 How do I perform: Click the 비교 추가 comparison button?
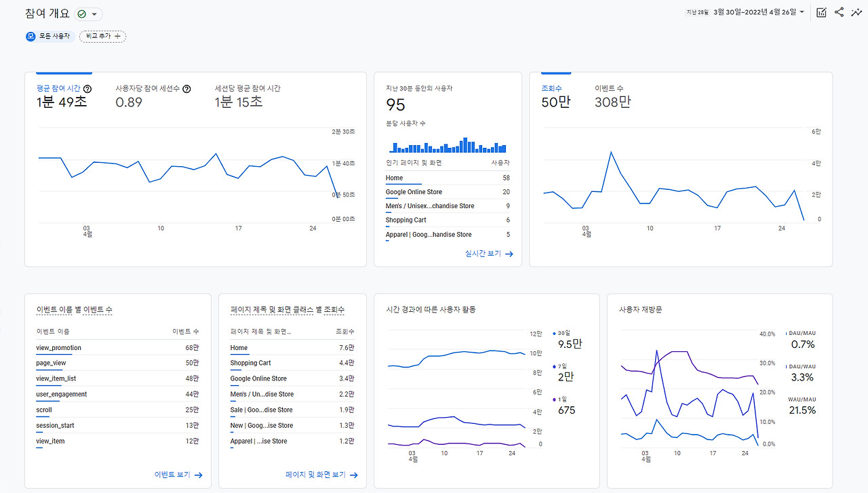[102, 36]
